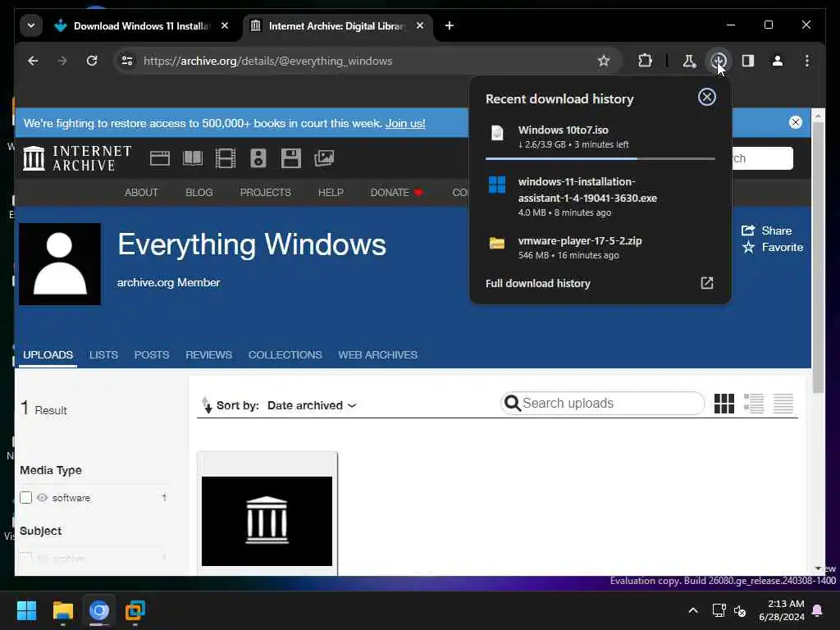Click the address bar URL

[268, 61]
